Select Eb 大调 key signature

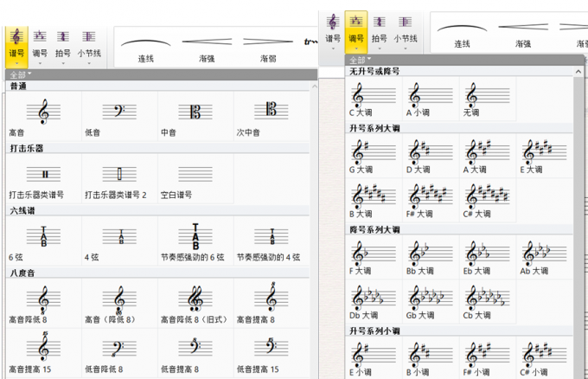click(x=488, y=257)
